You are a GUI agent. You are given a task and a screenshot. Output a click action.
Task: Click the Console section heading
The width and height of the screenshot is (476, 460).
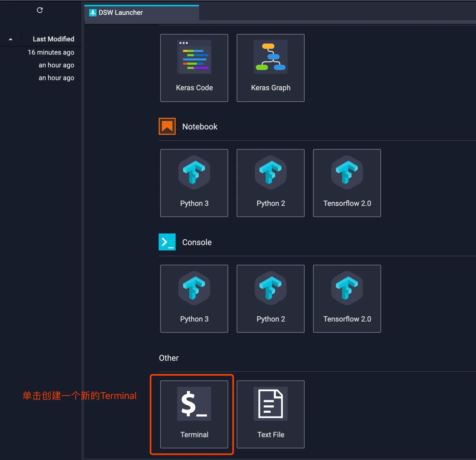(197, 242)
